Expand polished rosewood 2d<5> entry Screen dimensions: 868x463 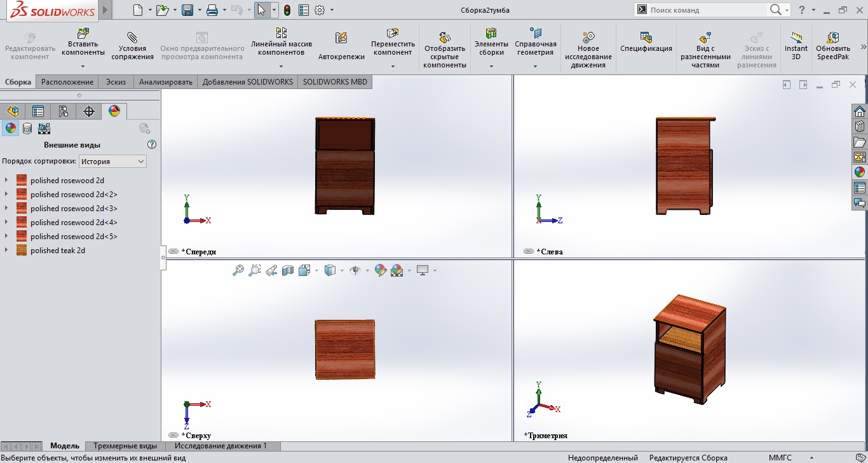tap(6, 237)
